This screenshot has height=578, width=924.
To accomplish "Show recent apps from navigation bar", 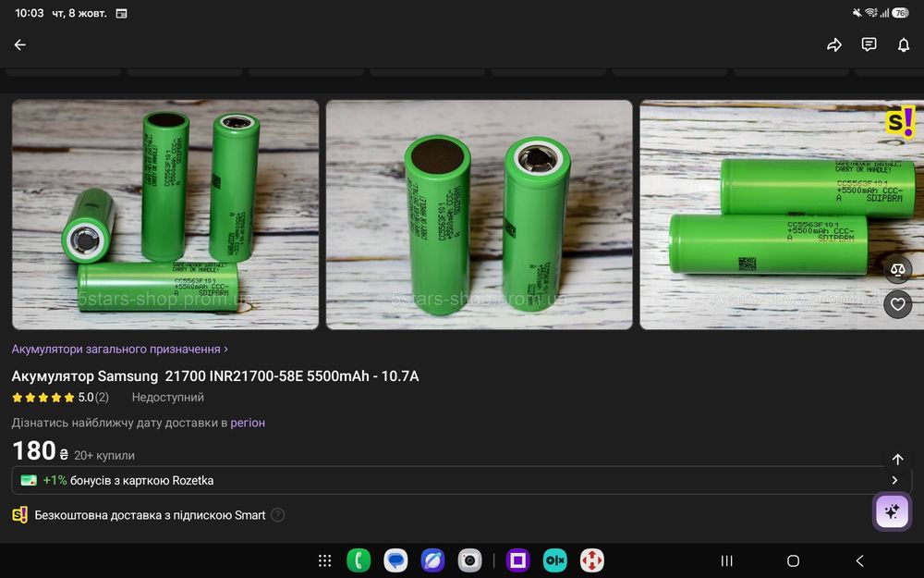I will pyautogui.click(x=727, y=561).
